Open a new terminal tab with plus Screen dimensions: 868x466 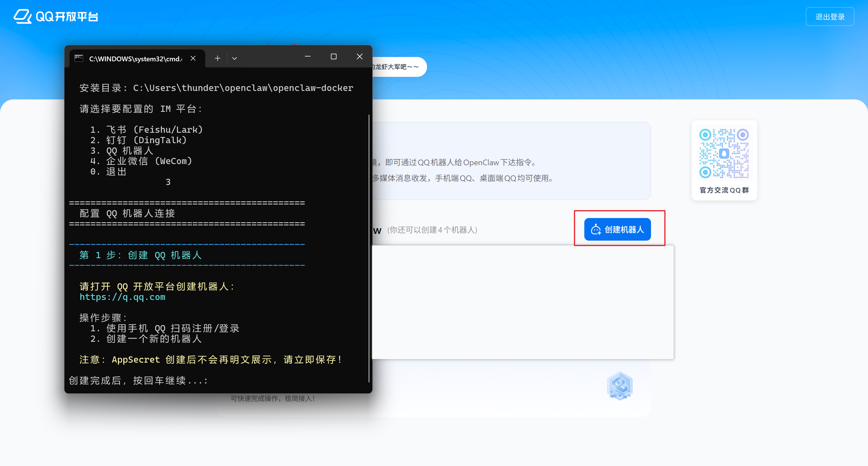tap(218, 58)
